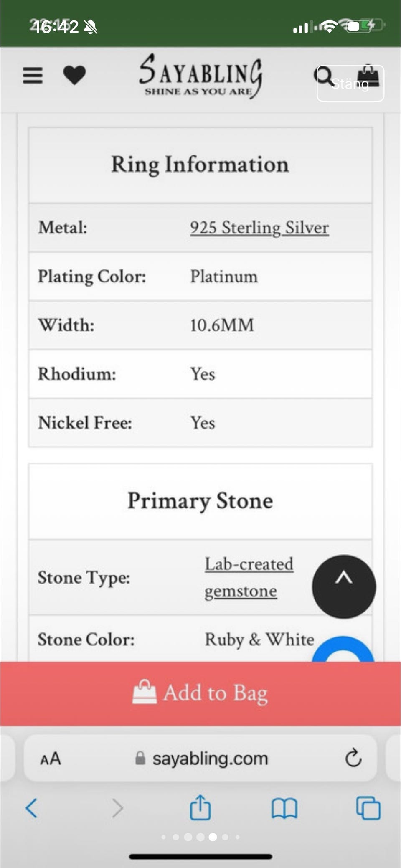Click the 925 Sterling Silver link
The width and height of the screenshot is (401, 868).
(x=259, y=228)
